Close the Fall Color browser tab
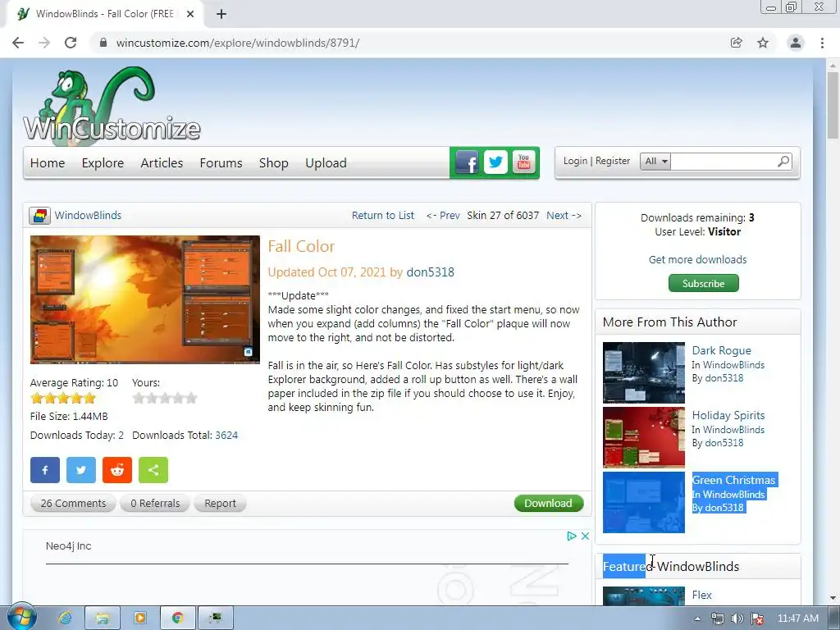 coord(190,14)
